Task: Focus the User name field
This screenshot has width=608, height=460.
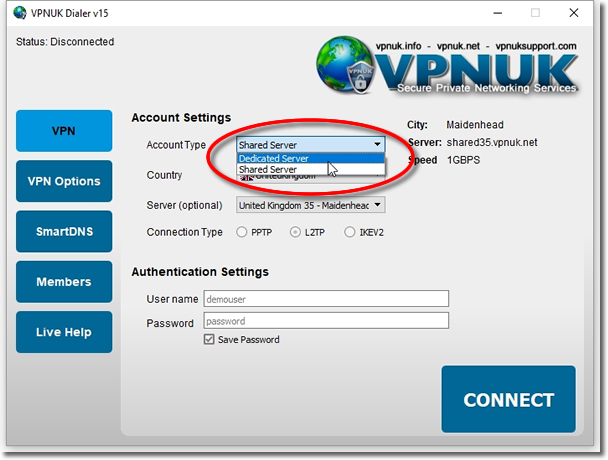Action: 326,299
